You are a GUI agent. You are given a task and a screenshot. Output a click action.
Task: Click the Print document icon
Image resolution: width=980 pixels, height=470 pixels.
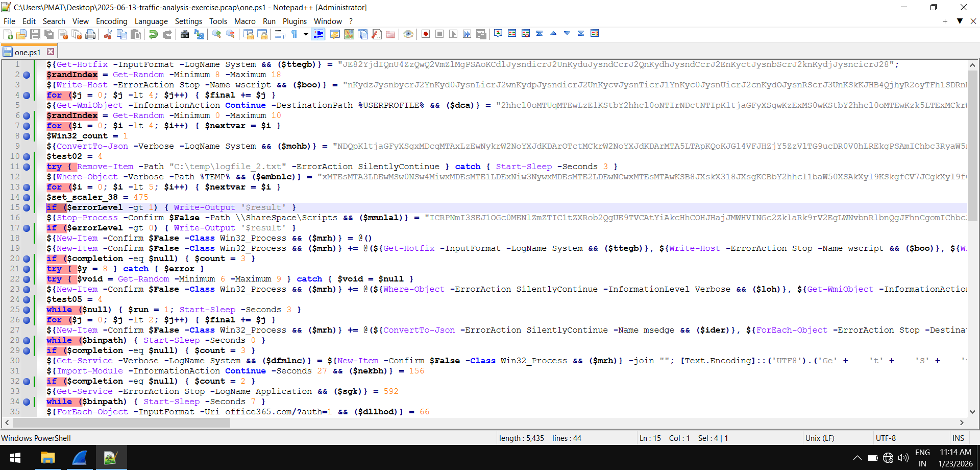(x=90, y=34)
